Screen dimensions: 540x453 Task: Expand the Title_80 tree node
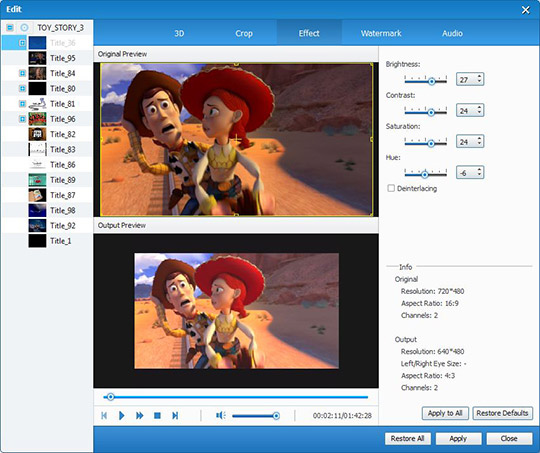pyautogui.click(x=22, y=89)
